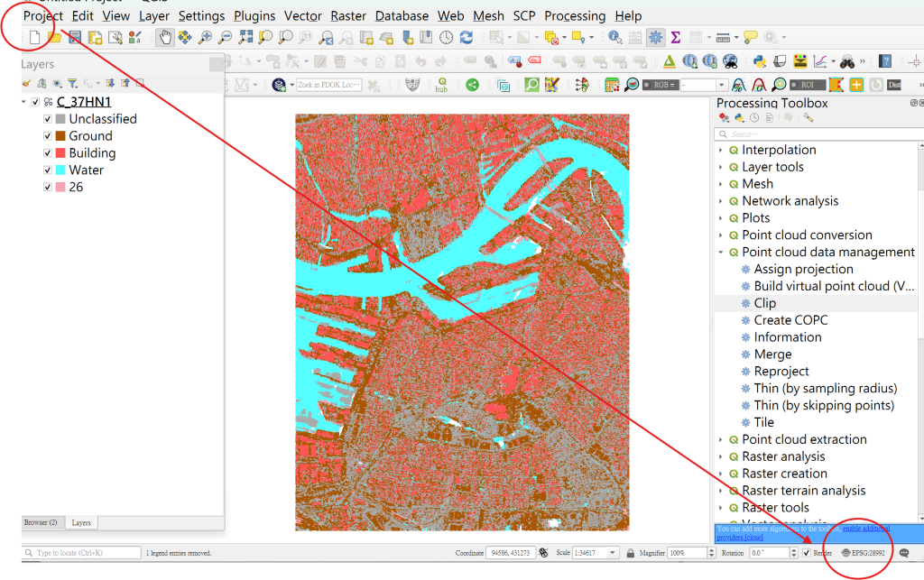Expand the Interpolation toolbox group
The width and height of the screenshot is (924, 580).
coord(721,150)
